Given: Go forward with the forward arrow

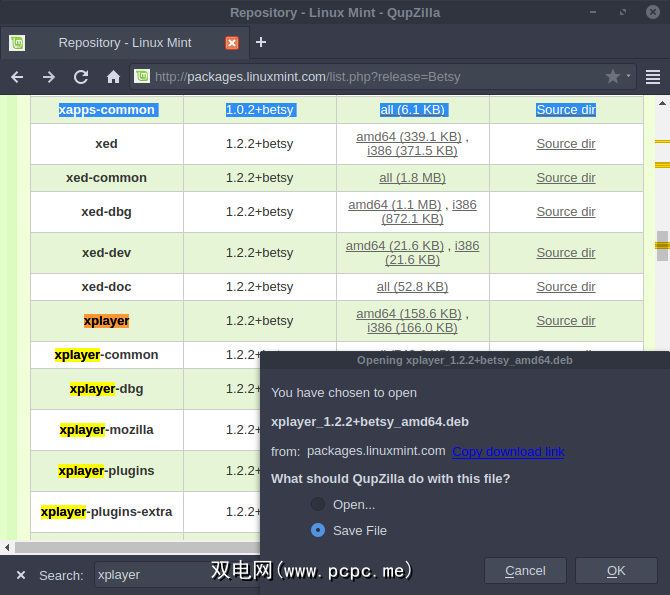Looking at the screenshot, I should 49,77.
